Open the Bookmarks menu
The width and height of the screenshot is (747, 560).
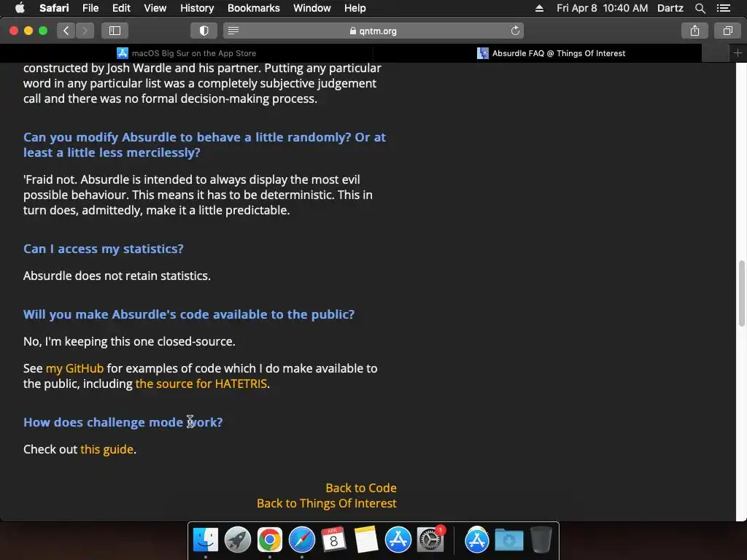(x=253, y=8)
